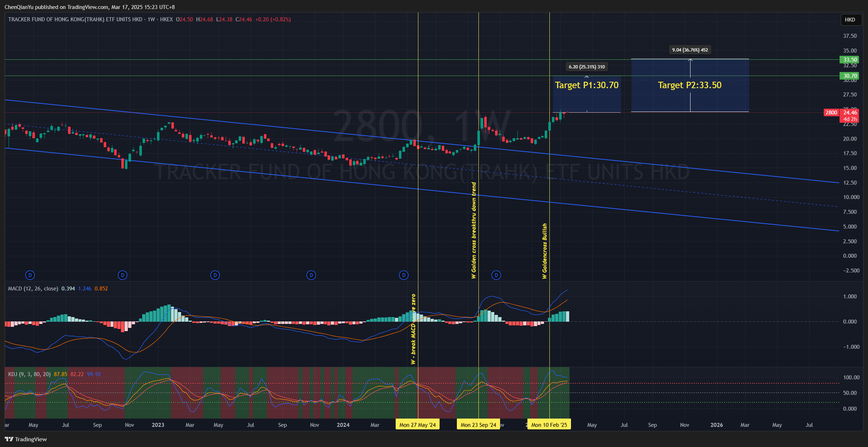
Task: Click the close value C24.46 in header
Action: (244, 19)
